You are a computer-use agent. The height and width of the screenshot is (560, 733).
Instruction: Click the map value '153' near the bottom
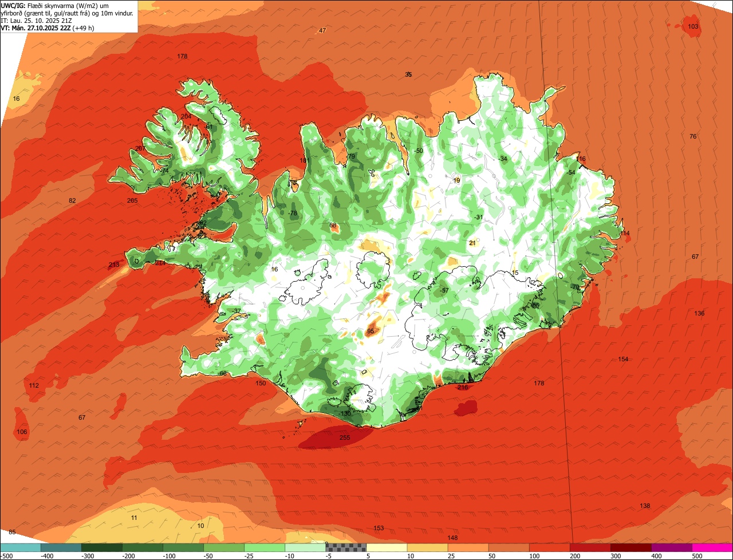(379, 528)
